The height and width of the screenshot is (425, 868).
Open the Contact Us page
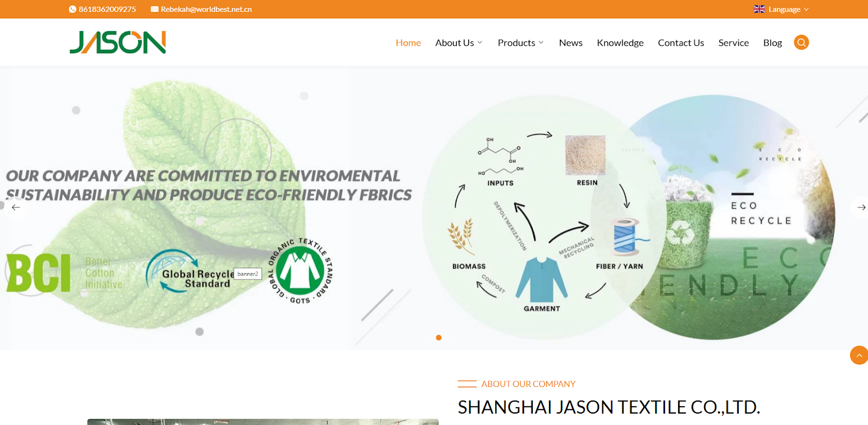click(681, 43)
